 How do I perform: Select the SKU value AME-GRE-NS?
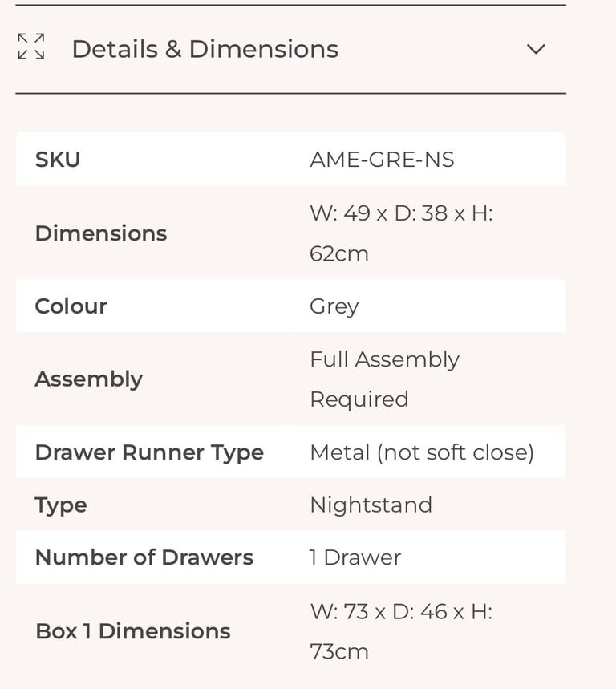[382, 159]
